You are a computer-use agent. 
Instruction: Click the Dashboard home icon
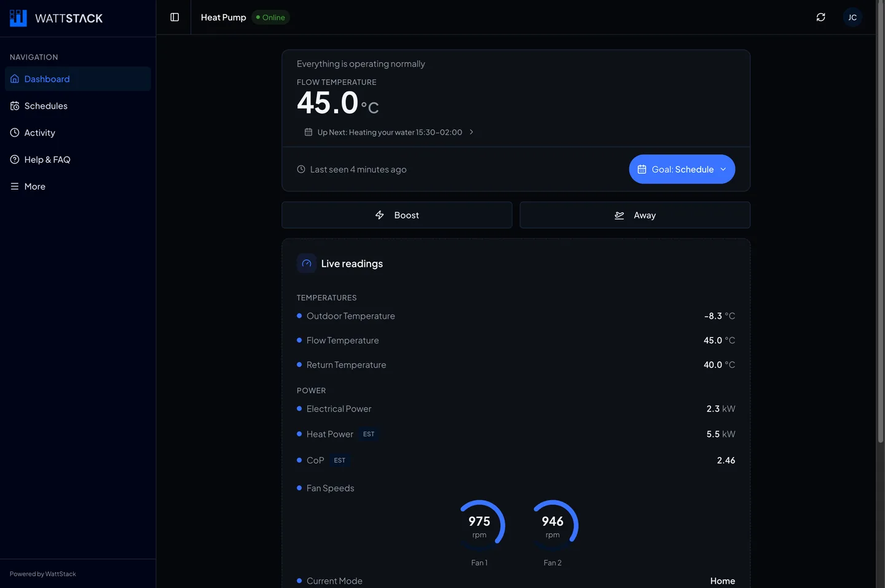click(x=15, y=79)
